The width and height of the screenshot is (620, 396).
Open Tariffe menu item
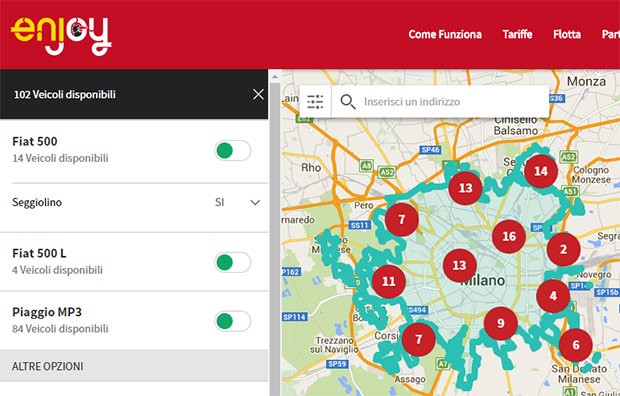point(517,34)
